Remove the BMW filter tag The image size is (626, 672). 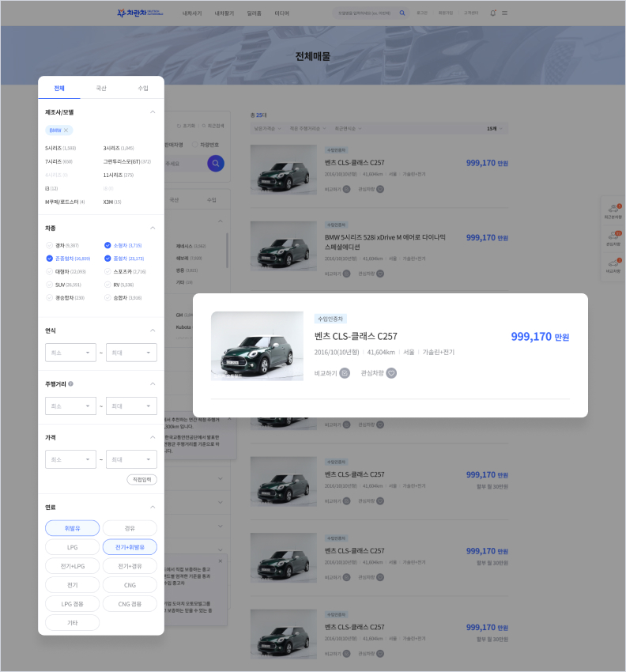66,130
